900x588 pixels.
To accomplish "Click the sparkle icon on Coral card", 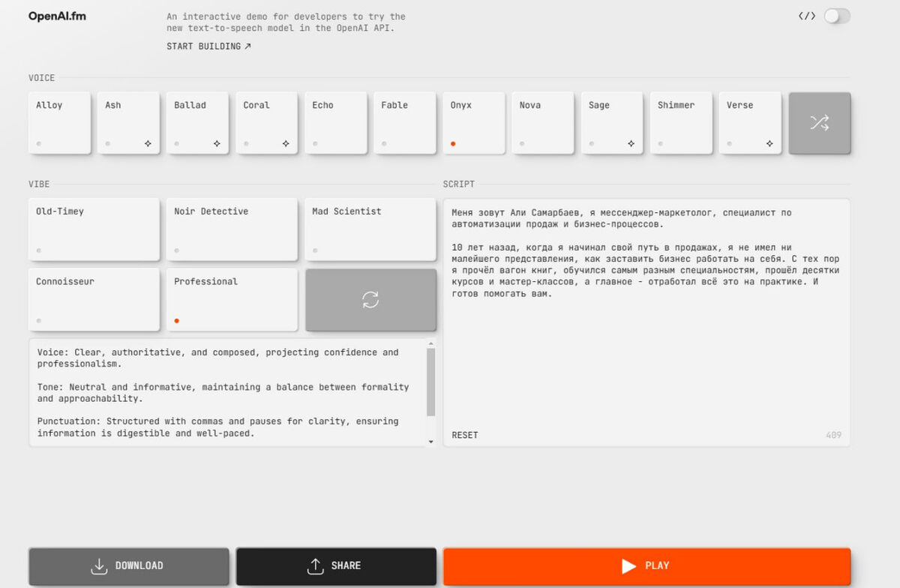I will click(x=286, y=143).
